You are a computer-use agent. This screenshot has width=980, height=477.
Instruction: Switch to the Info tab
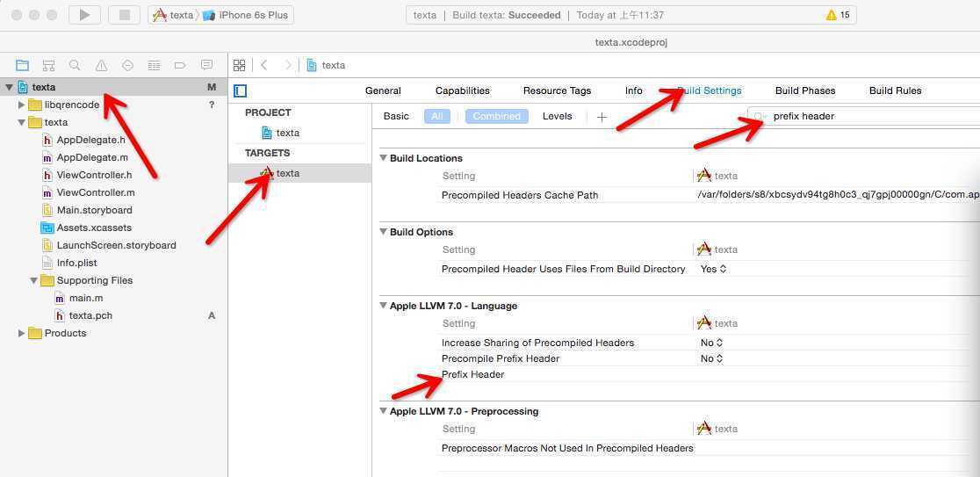(634, 90)
